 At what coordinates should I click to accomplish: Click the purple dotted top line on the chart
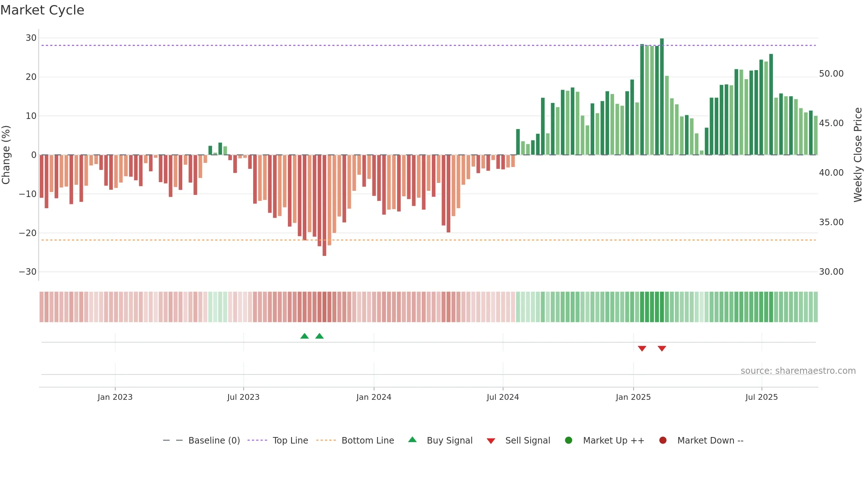click(429, 45)
